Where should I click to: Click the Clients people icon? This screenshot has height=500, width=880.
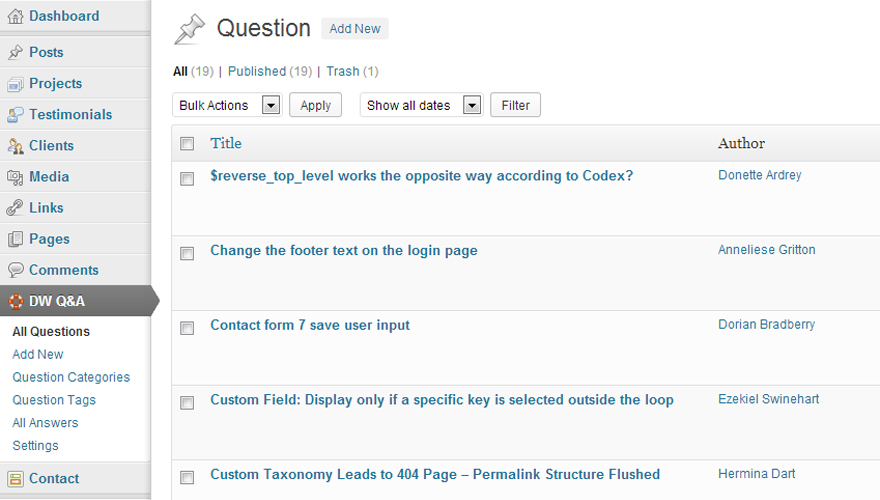15,146
